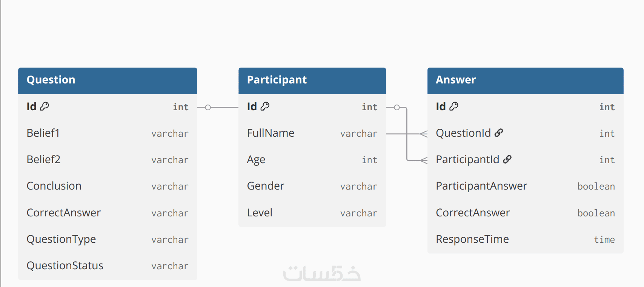Screen dimensions: 644x287
Task: Click the boolean type of Answer's CorrectAnswer
Action: tap(596, 213)
